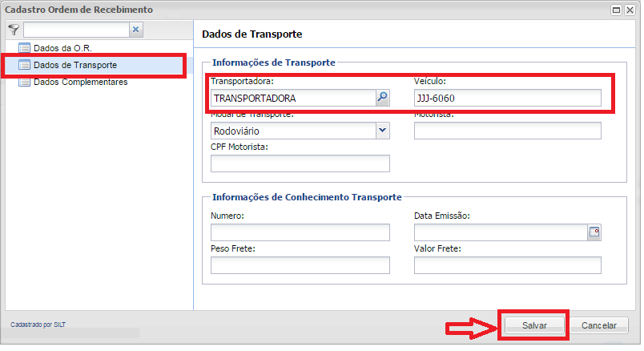The image size is (644, 351).
Task: Click the Numero input field
Action: pos(300,232)
